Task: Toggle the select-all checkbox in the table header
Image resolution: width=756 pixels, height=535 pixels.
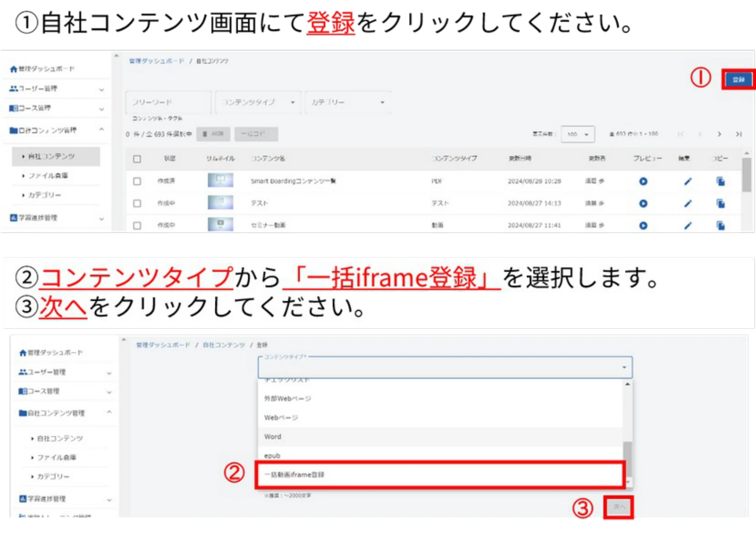Action: point(137,159)
